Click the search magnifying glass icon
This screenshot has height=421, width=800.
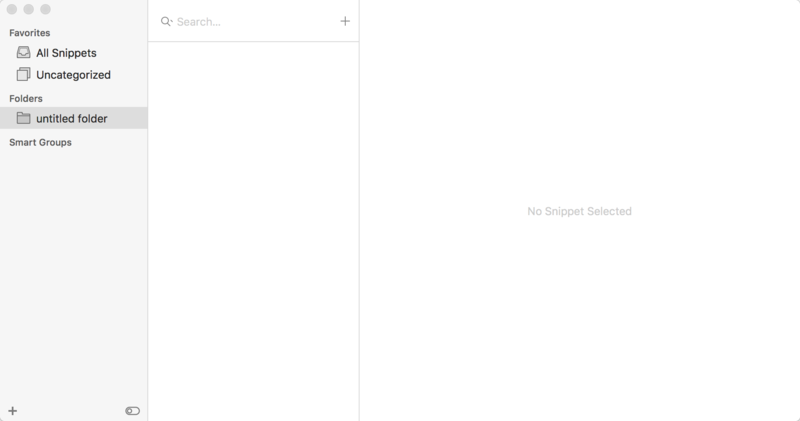tap(166, 21)
